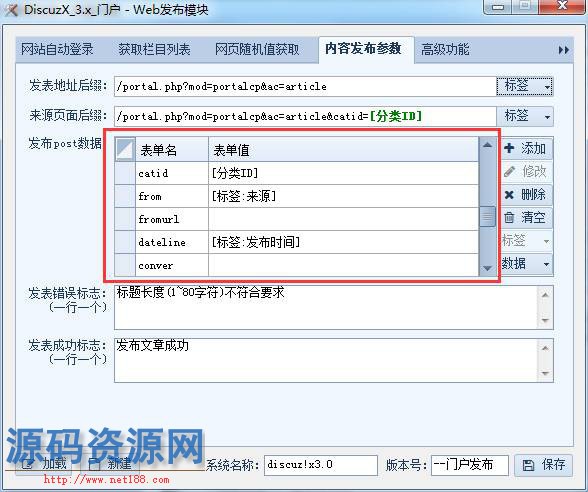The width and height of the screenshot is (588, 492).
Task: Click the app icon in the title bar
Action: pyautogui.click(x=11, y=9)
